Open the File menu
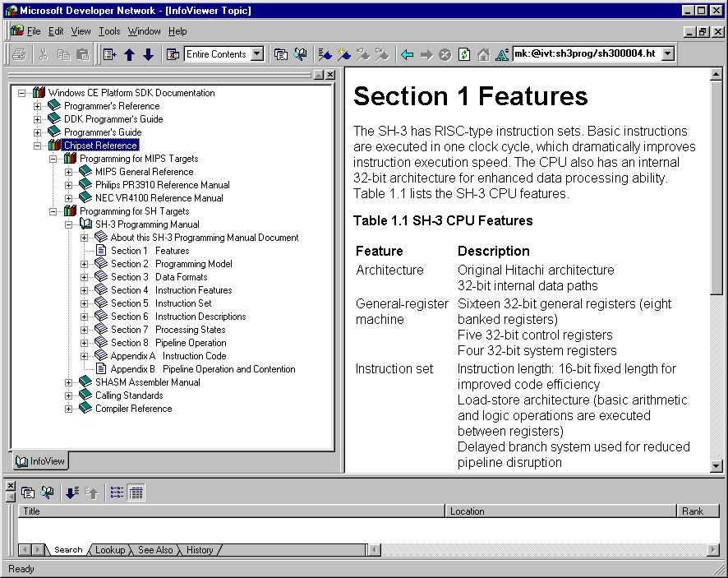The height and width of the screenshot is (578, 728). tap(34, 31)
